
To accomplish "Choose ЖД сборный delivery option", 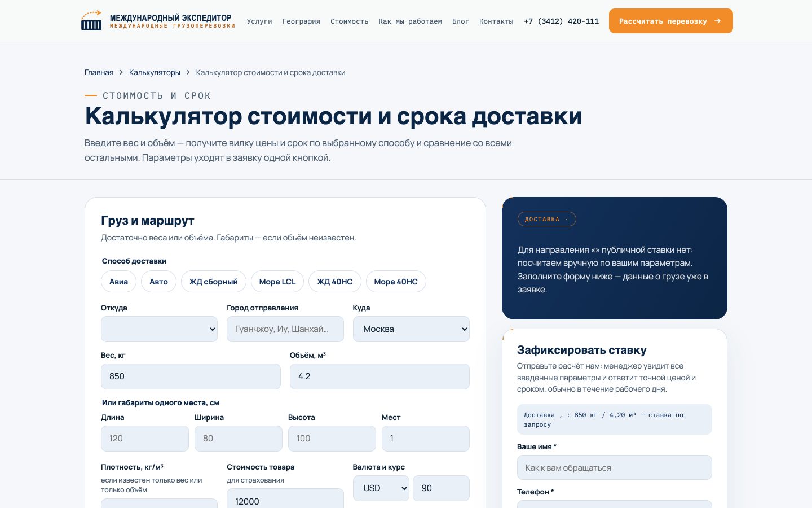I will [213, 282].
